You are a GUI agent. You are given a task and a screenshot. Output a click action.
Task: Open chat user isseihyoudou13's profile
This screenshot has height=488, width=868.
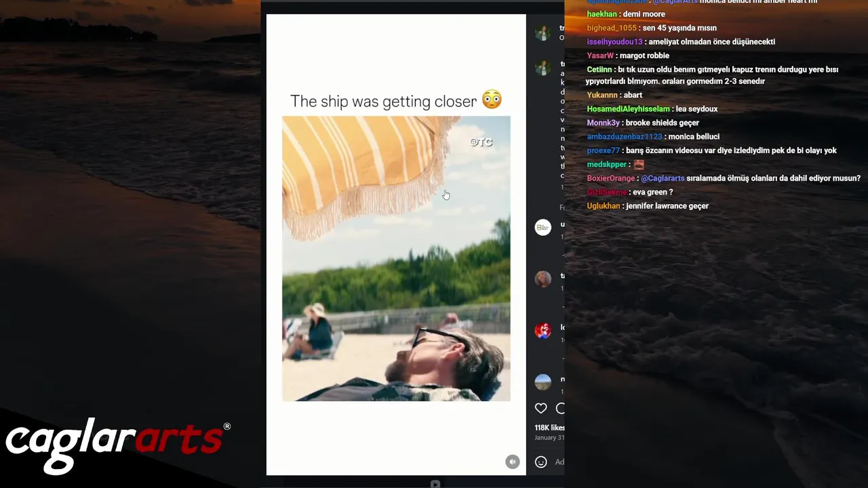[614, 42]
